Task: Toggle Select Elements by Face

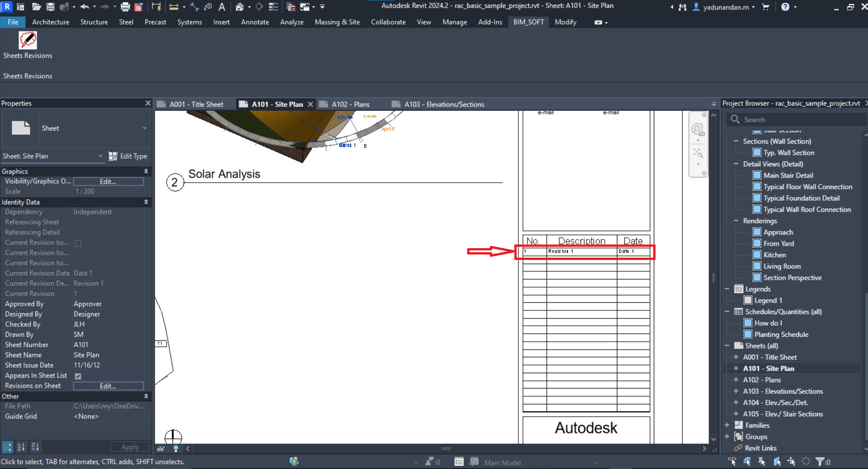Action: [x=777, y=462]
